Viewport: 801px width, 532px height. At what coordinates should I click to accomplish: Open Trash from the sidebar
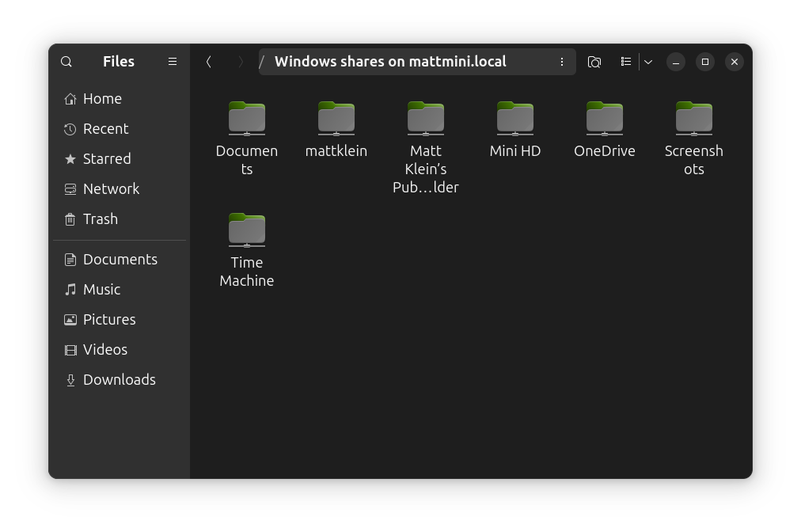coord(100,219)
